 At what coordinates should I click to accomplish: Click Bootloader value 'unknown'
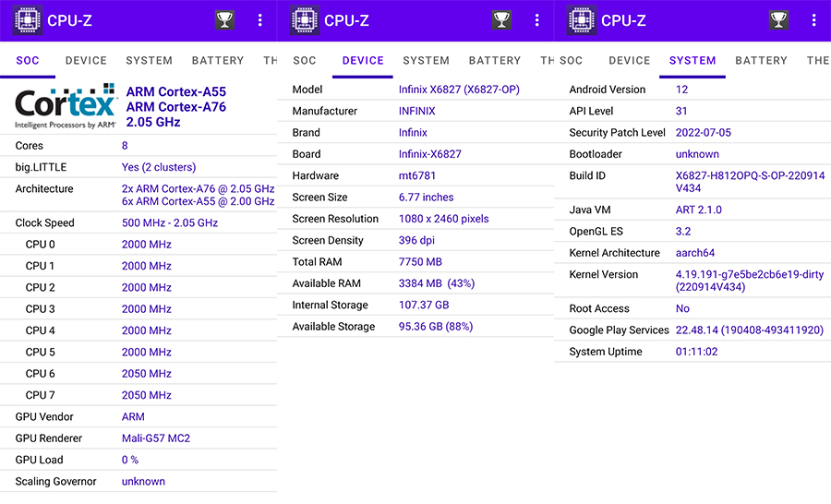tap(697, 154)
